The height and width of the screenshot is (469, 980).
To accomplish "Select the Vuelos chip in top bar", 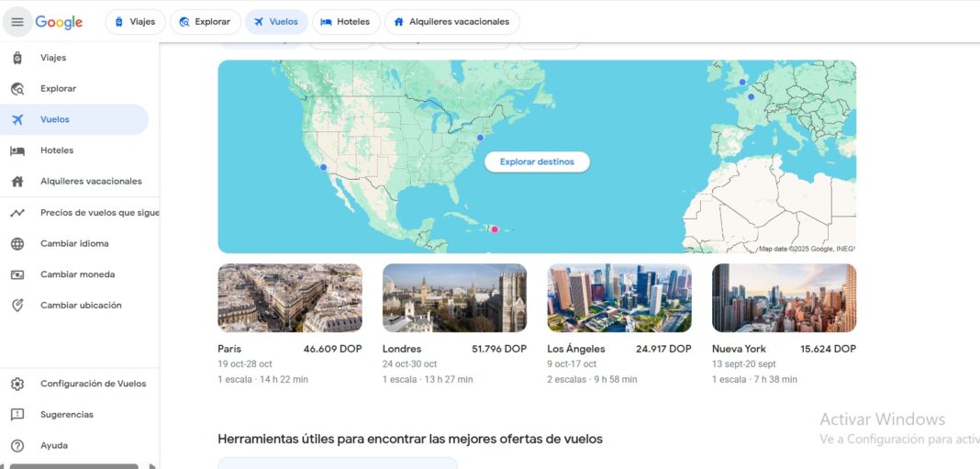I will (x=276, y=22).
